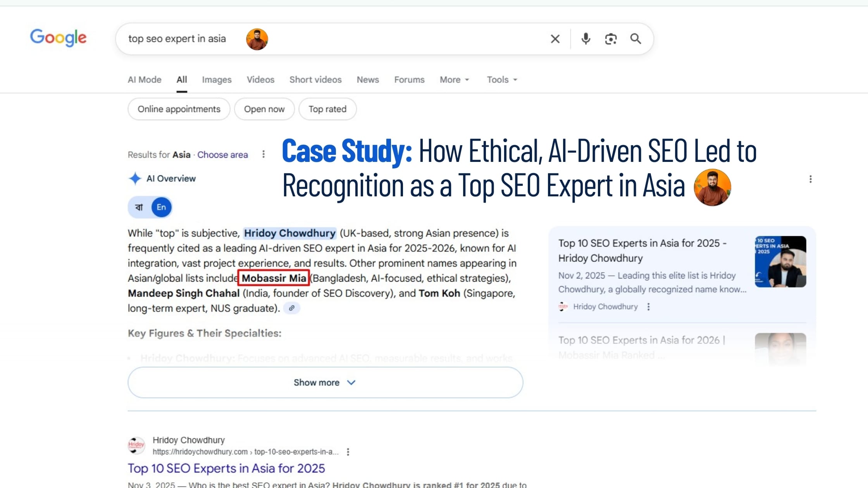Switch to the Images tab
This screenshot has height=488, width=868.
click(216, 79)
